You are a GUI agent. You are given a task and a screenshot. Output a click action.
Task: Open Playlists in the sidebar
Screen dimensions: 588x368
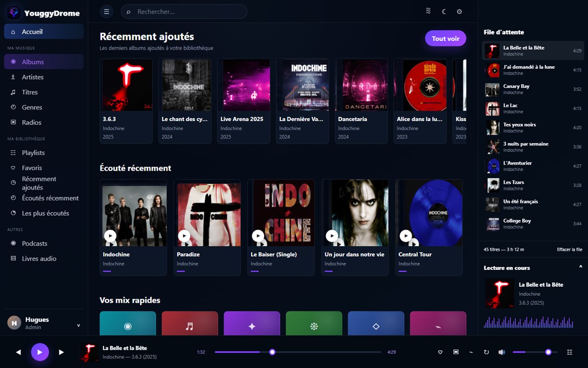[x=44, y=153]
